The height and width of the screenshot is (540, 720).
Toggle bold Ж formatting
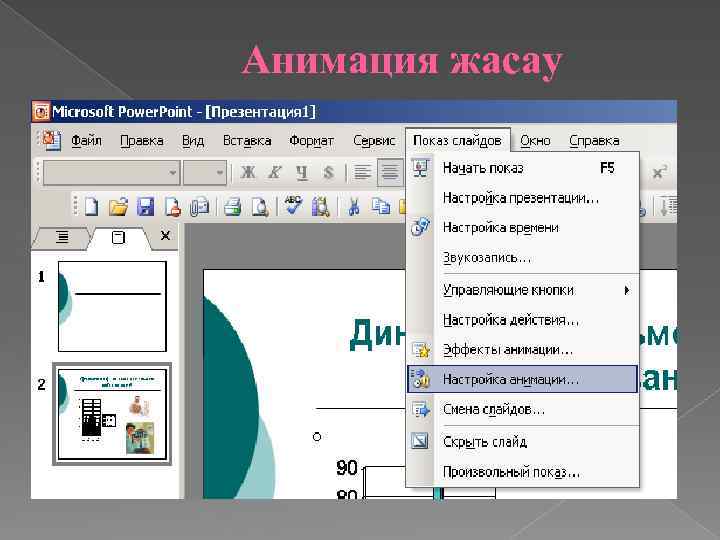point(248,172)
